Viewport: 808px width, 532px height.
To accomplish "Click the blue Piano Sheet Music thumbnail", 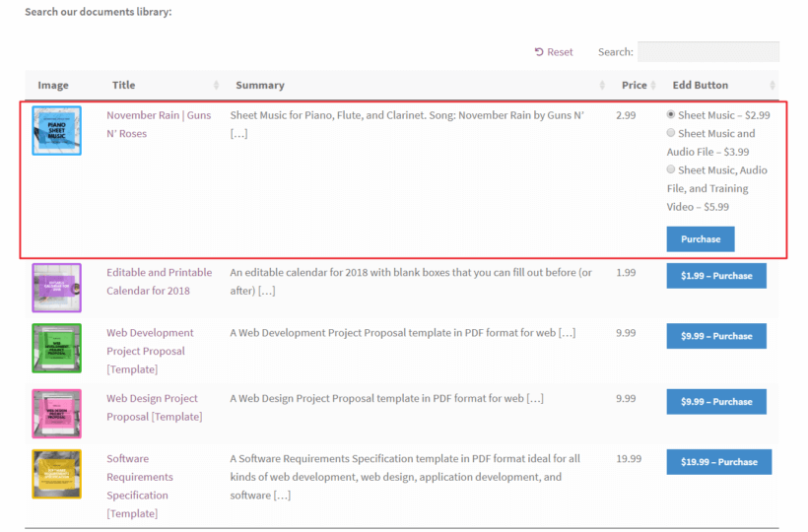I will click(x=57, y=131).
